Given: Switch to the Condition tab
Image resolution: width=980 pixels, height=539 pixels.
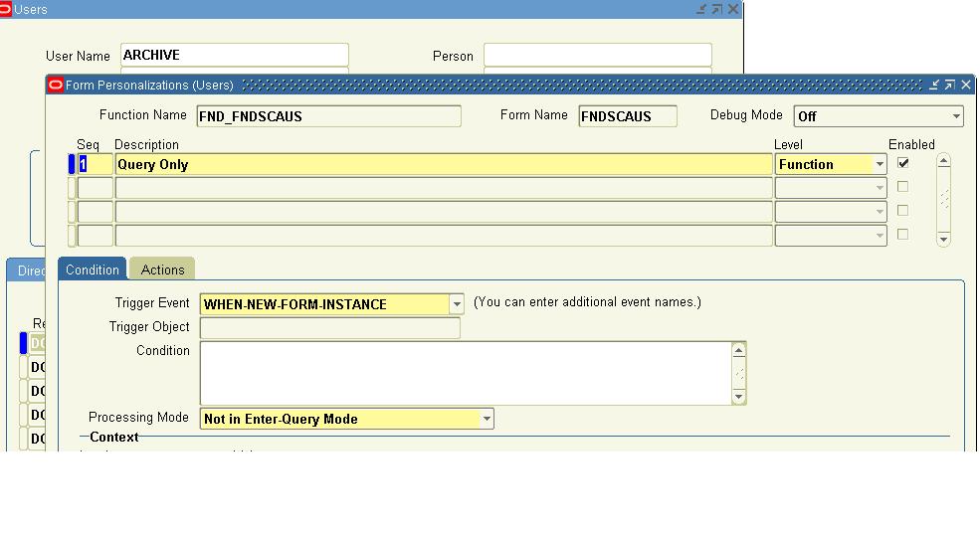Looking at the screenshot, I should [x=92, y=269].
